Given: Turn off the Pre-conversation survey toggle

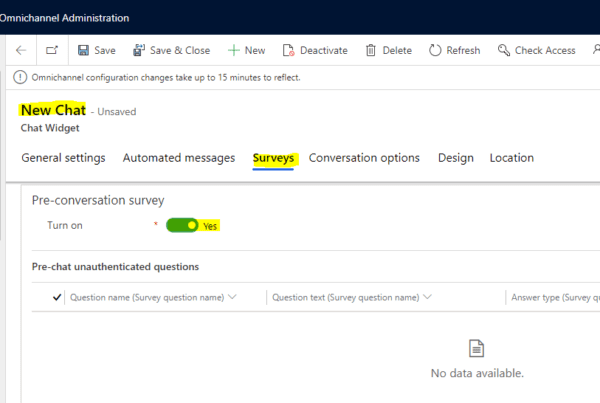Looking at the screenshot, I should pos(183,226).
